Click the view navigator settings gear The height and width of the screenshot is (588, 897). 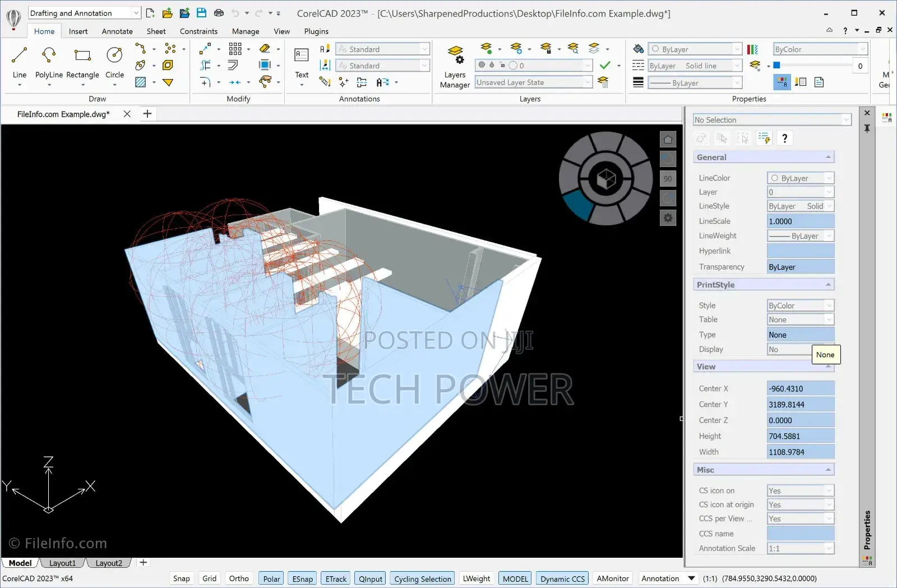[668, 217]
